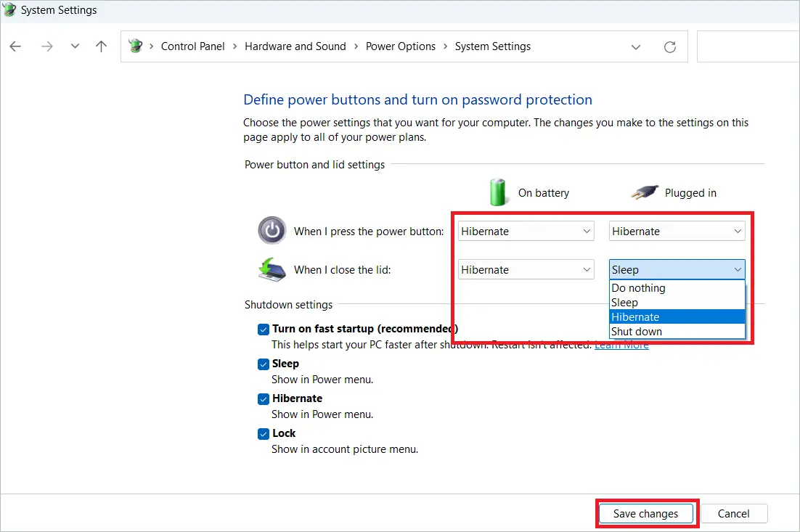800x532 pixels.
Task: Open Hardware and Sound from breadcrumb
Action: pos(295,46)
